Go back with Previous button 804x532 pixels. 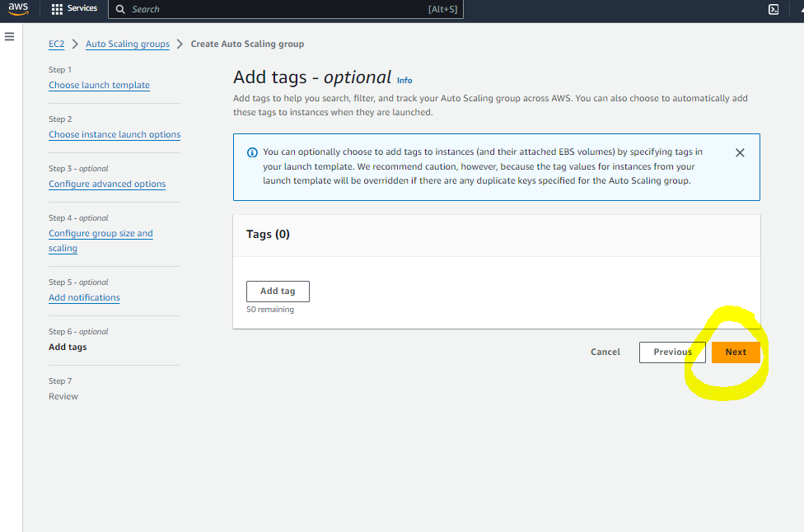(x=671, y=352)
